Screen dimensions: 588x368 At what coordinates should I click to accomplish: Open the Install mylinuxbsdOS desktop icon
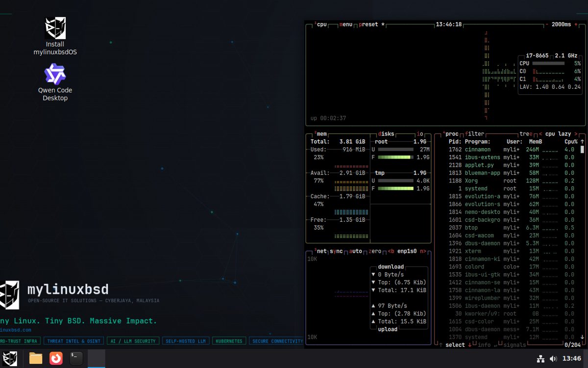point(55,36)
